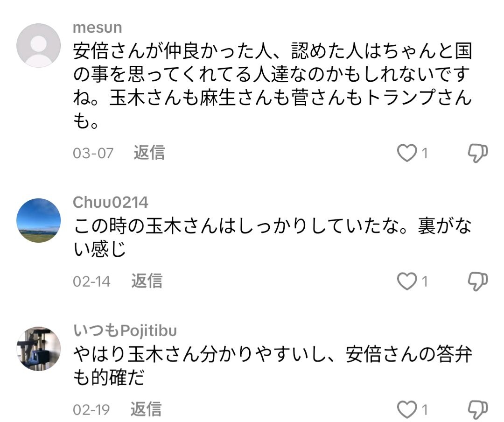Open mesun's profile avatar
The width and height of the screenshot is (504, 422).
tap(39, 45)
